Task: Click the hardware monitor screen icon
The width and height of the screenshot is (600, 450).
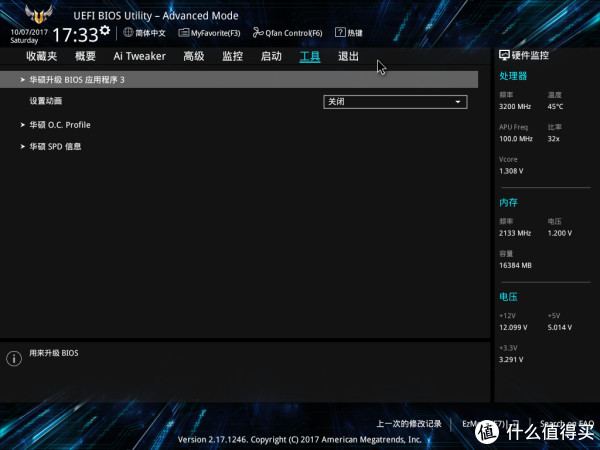Action: (504, 55)
